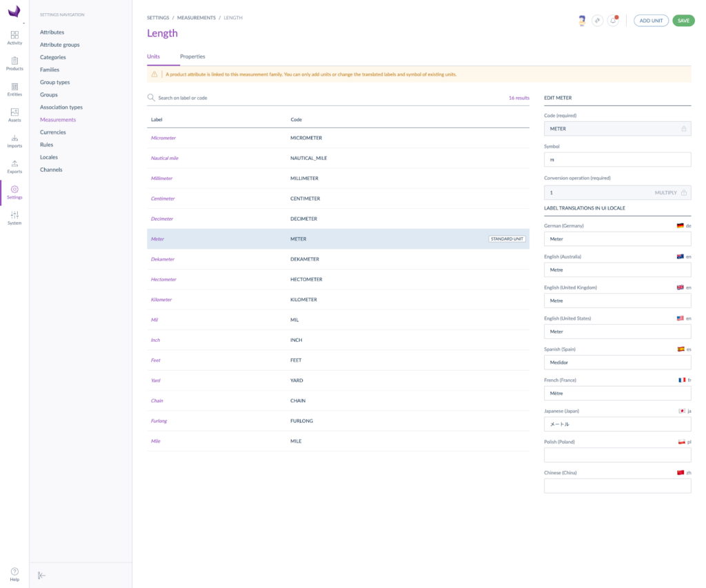The height and width of the screenshot is (588, 706).
Task: Open the Assets section icon
Action: coord(14,114)
